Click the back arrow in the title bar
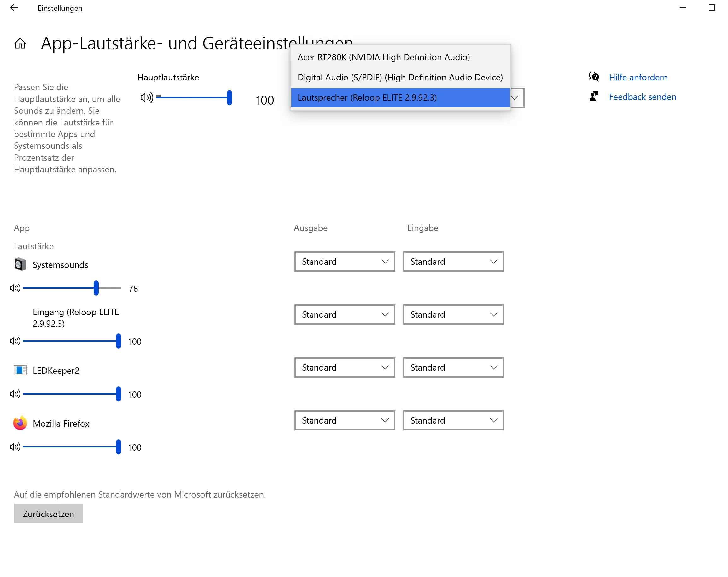This screenshot has height=577, width=728. (x=14, y=8)
